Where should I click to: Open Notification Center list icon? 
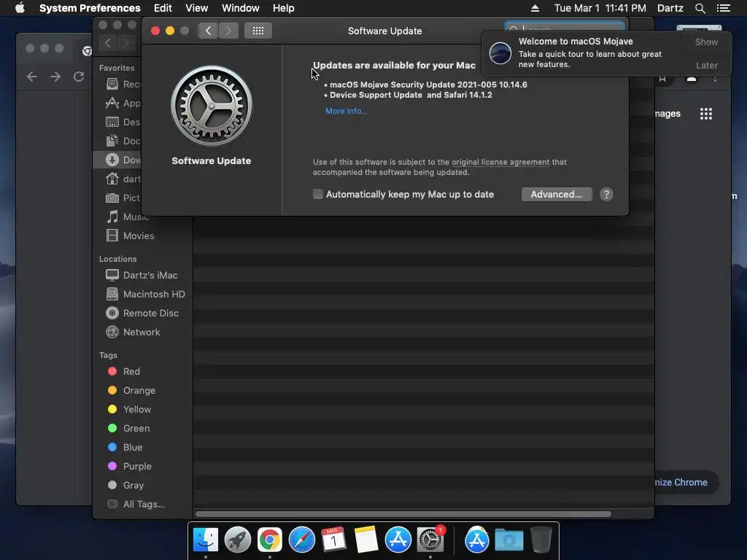[x=724, y=8]
